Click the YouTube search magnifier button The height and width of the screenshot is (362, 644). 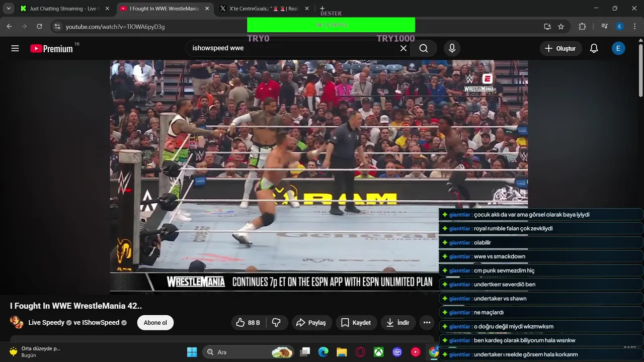point(424,48)
